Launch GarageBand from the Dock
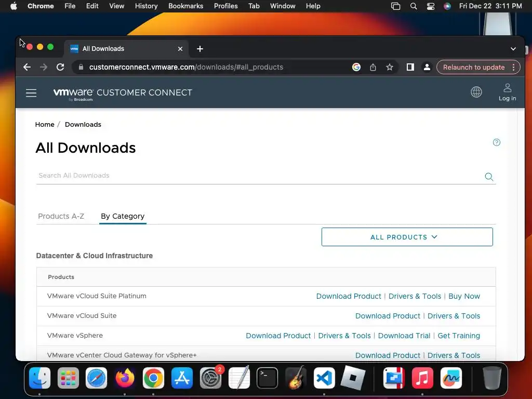 click(296, 378)
